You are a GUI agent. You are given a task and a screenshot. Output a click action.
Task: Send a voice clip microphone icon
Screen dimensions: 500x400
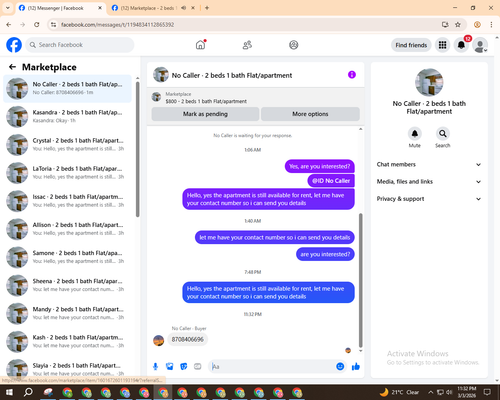[x=155, y=367]
